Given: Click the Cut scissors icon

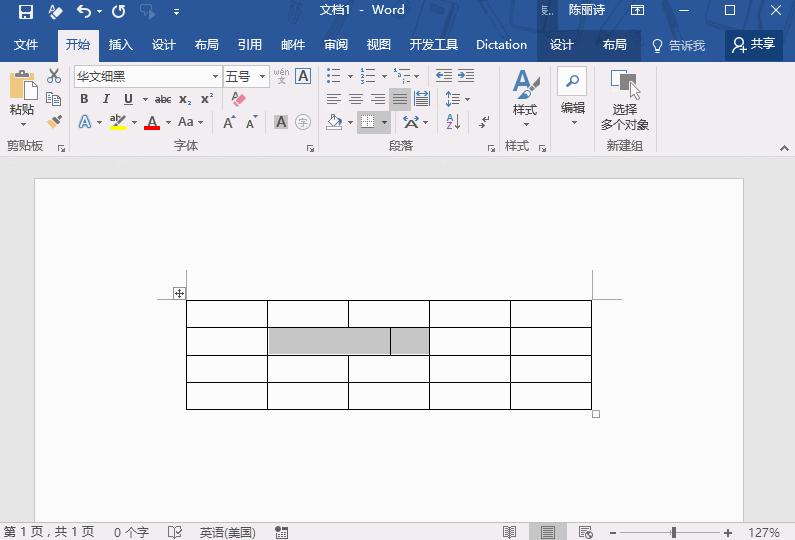Looking at the screenshot, I should (x=54, y=76).
